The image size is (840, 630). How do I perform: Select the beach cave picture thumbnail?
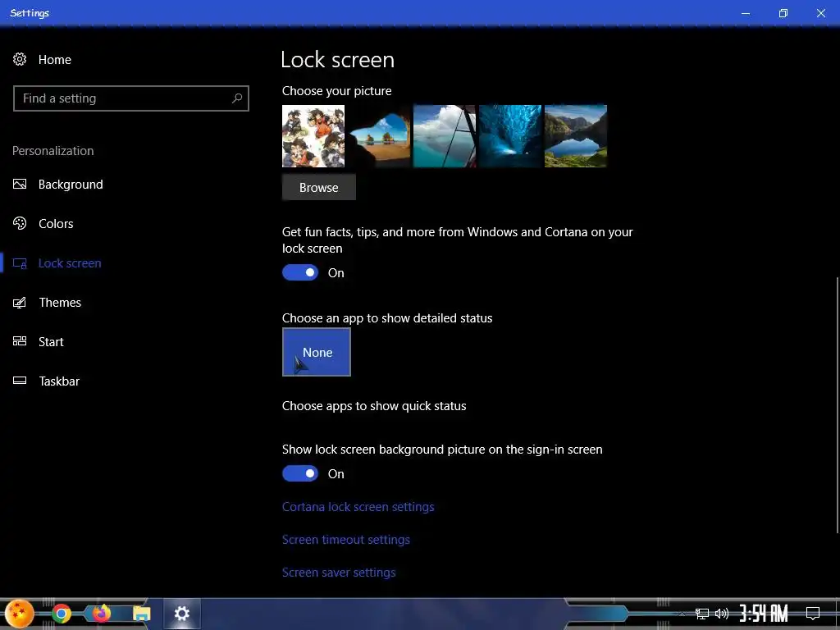pyautogui.click(x=379, y=136)
